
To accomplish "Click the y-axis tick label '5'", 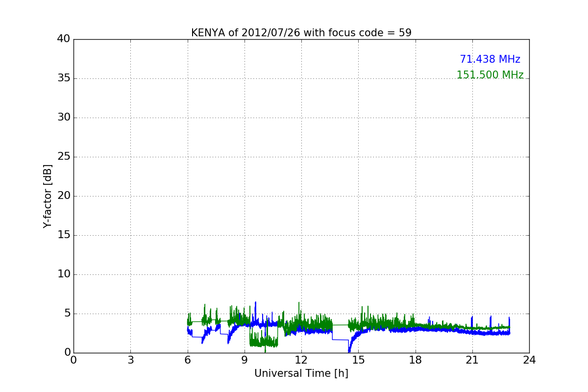I will [67, 313].
